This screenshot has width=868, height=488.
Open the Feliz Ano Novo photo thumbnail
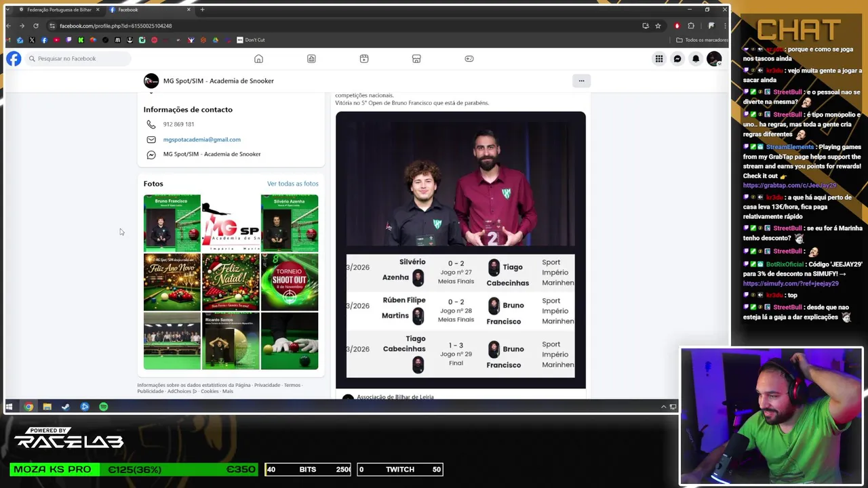point(172,282)
